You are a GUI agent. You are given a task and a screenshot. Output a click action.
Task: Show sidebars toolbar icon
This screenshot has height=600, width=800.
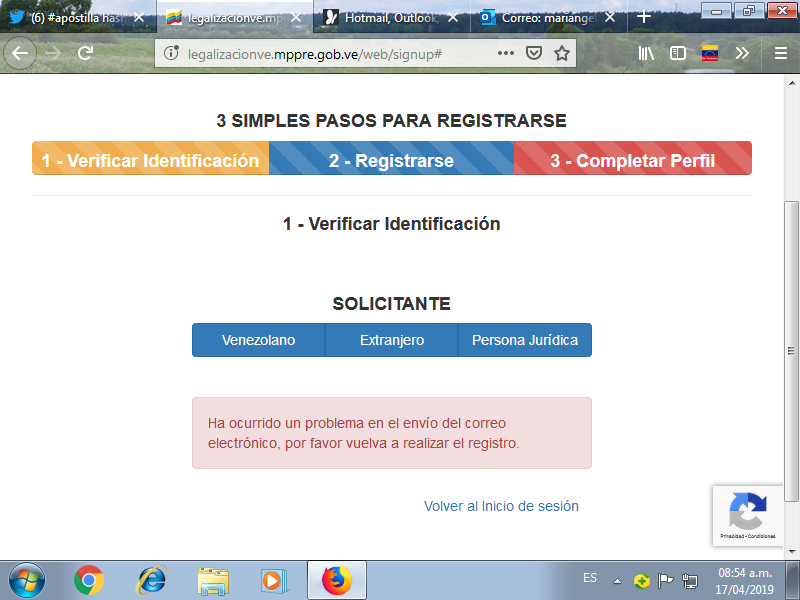678,53
